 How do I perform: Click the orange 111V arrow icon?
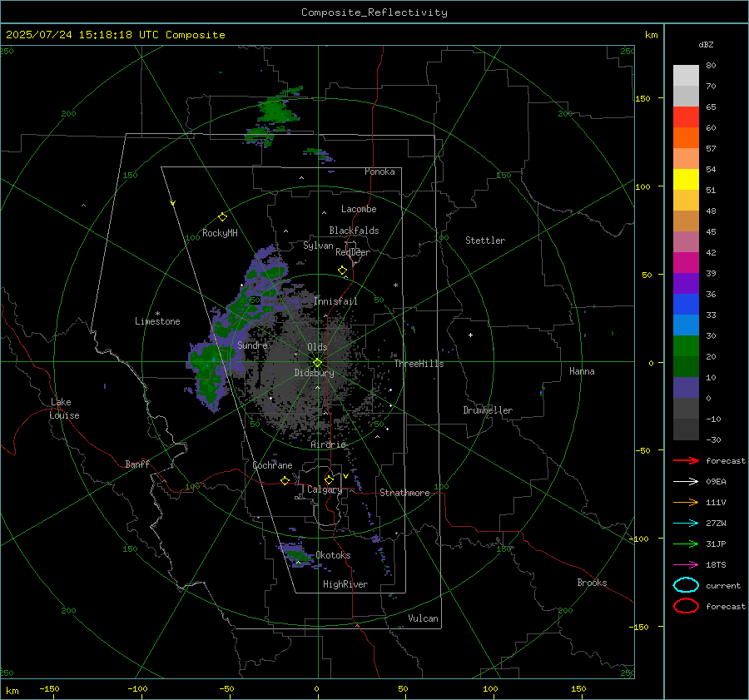point(686,502)
